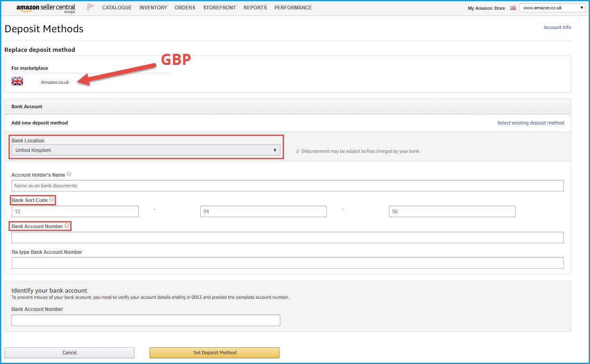Click the Re-type Bank Account Number field
The image size is (590, 364).
click(x=288, y=263)
